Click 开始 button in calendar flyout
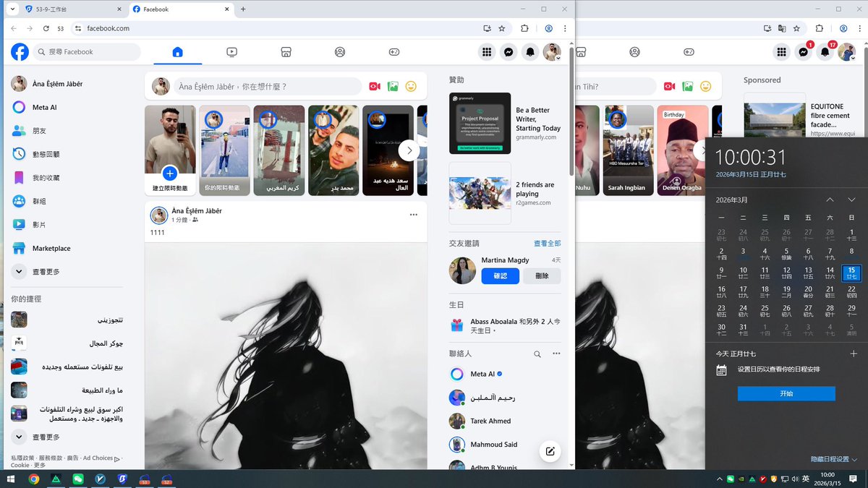868x488 pixels. tap(786, 393)
